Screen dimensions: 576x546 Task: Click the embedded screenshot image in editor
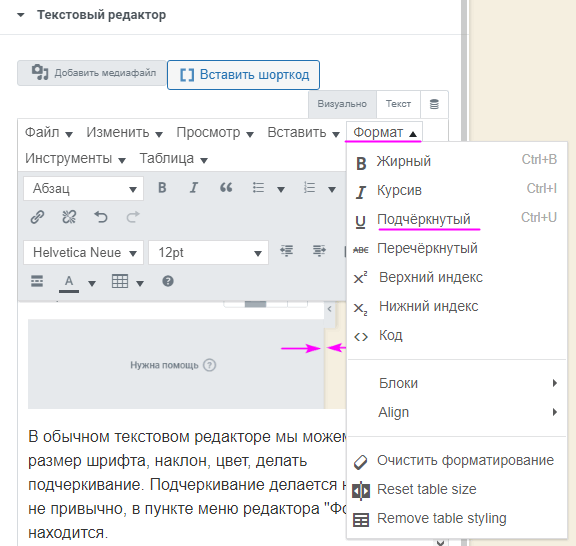point(187,355)
